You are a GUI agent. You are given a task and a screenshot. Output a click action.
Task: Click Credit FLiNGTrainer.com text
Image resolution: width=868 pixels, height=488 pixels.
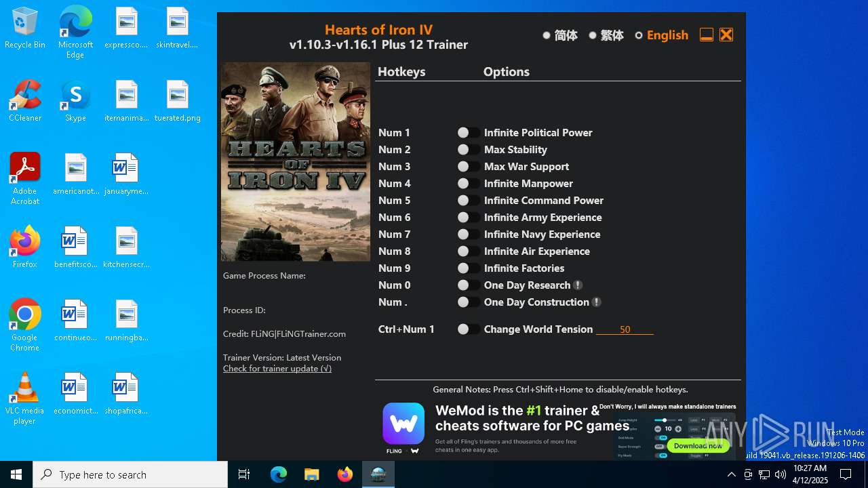pyautogui.click(x=284, y=334)
